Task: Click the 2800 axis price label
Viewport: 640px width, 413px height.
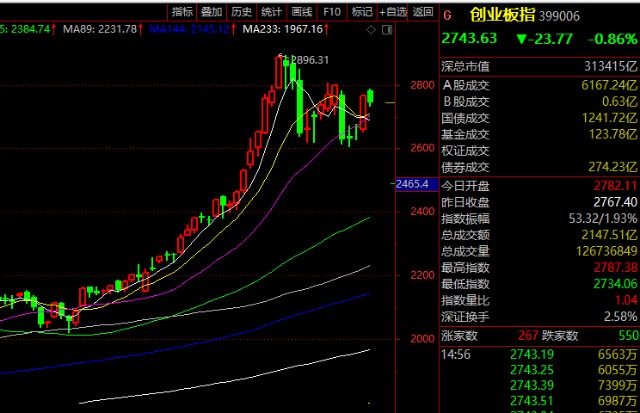Action: coord(422,85)
